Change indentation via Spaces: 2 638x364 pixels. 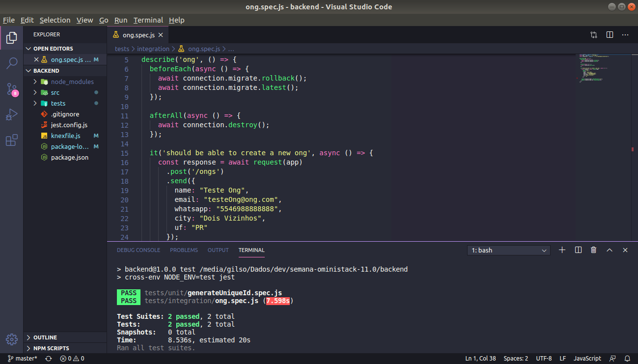pyautogui.click(x=516, y=359)
